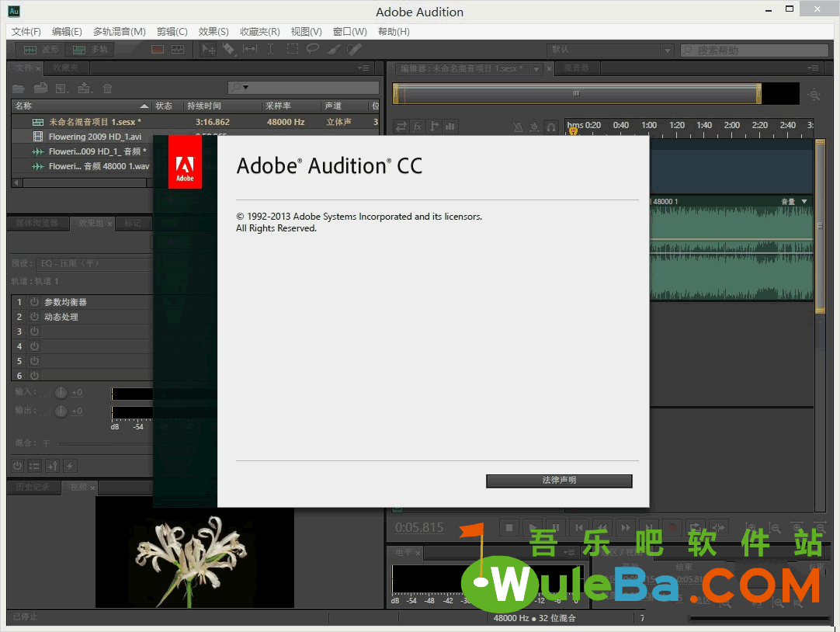The height and width of the screenshot is (632, 840).
Task: Click the timeline navigator zoom bar
Action: pyautogui.click(x=576, y=93)
